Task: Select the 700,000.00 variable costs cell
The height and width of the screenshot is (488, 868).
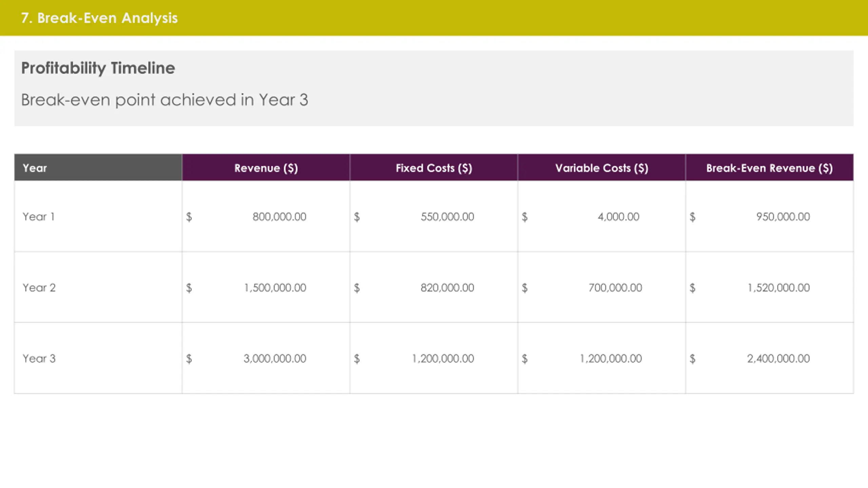Action: click(601, 287)
